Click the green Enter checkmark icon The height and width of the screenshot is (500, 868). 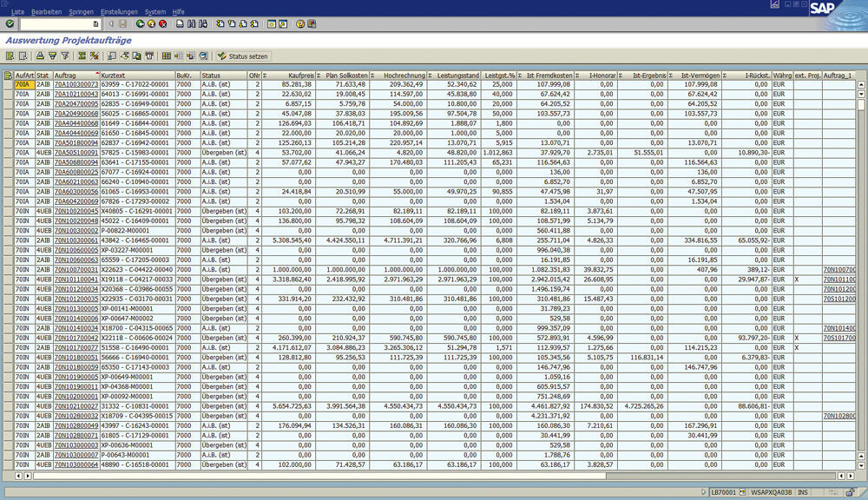coord(10,23)
